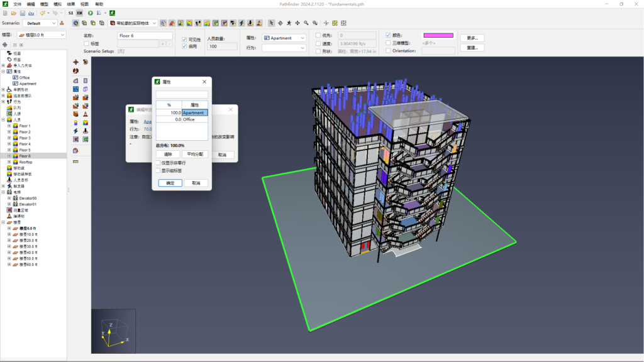The width and height of the screenshot is (644, 362).
Task: Click the save file icon
Action: pos(23,13)
